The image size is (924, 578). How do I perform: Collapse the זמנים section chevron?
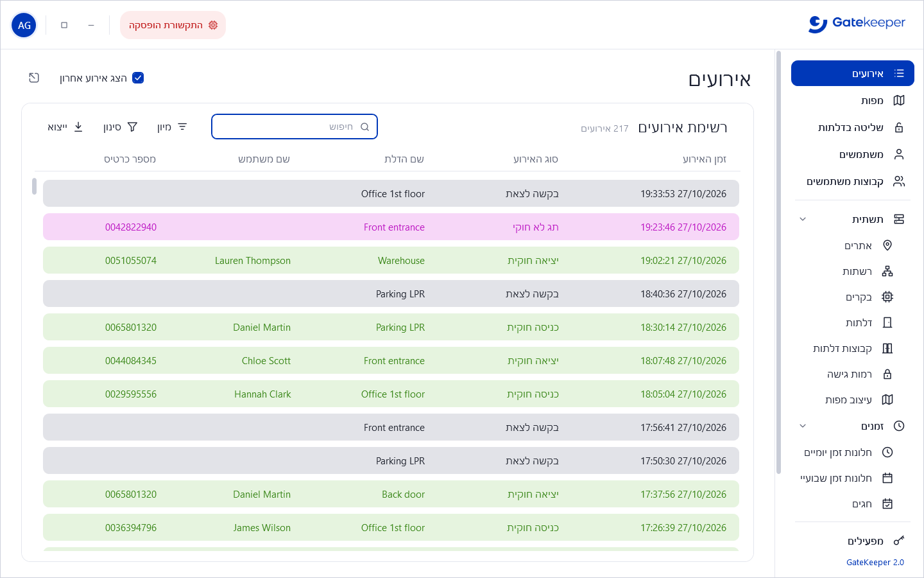pos(802,426)
